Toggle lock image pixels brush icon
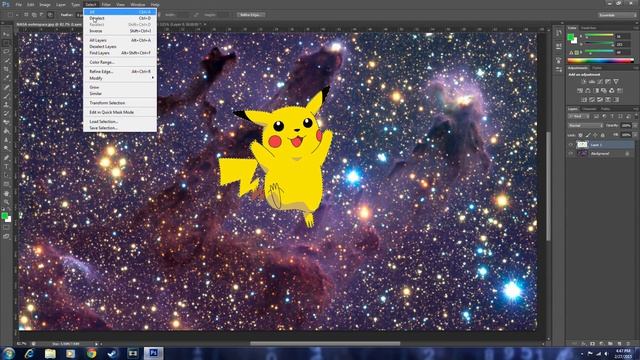 pos(588,135)
